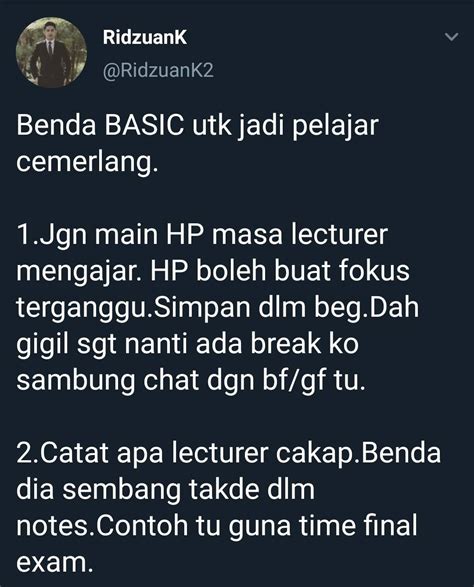Click the 'dia sembang takde dlm' line
Screen dimensions: 474x587
click(x=165, y=489)
